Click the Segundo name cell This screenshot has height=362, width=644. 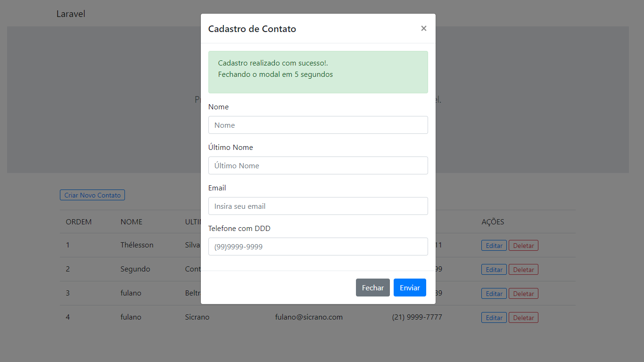click(135, 269)
